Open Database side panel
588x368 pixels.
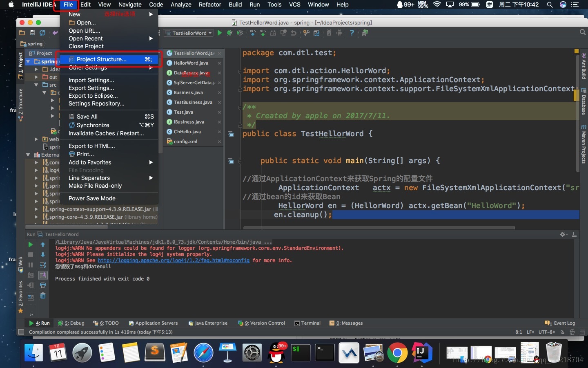click(584, 102)
